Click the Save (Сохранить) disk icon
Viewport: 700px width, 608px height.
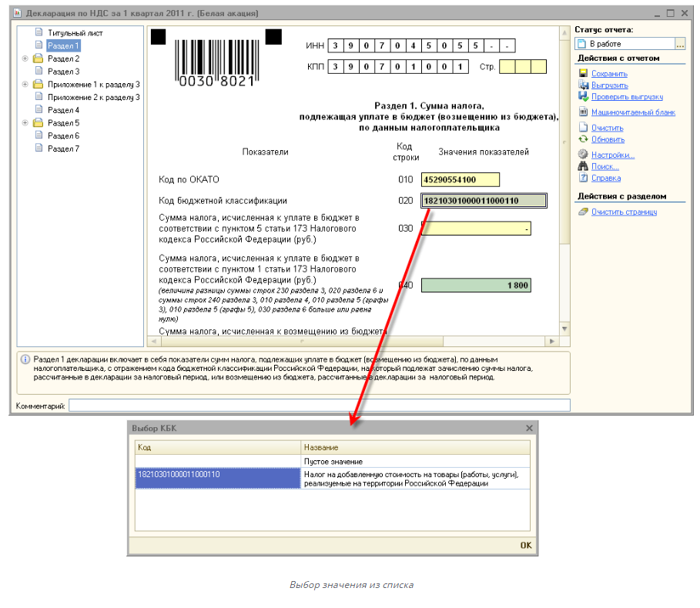coord(583,74)
